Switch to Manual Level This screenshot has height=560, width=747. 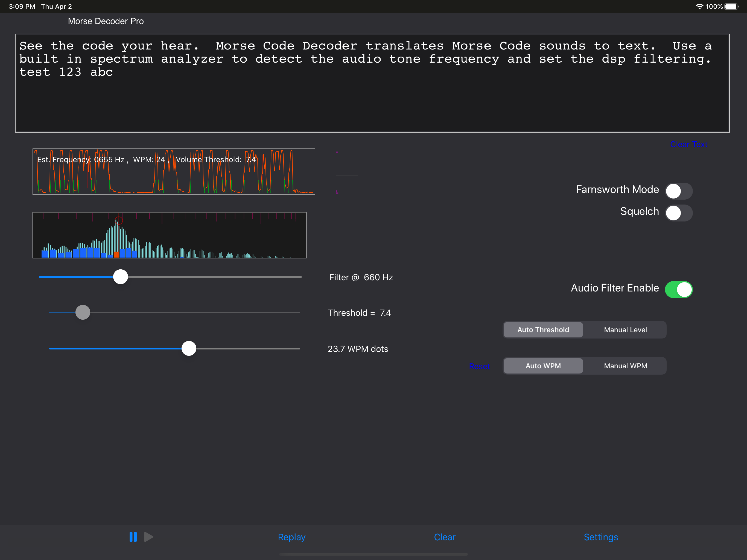pos(625,330)
